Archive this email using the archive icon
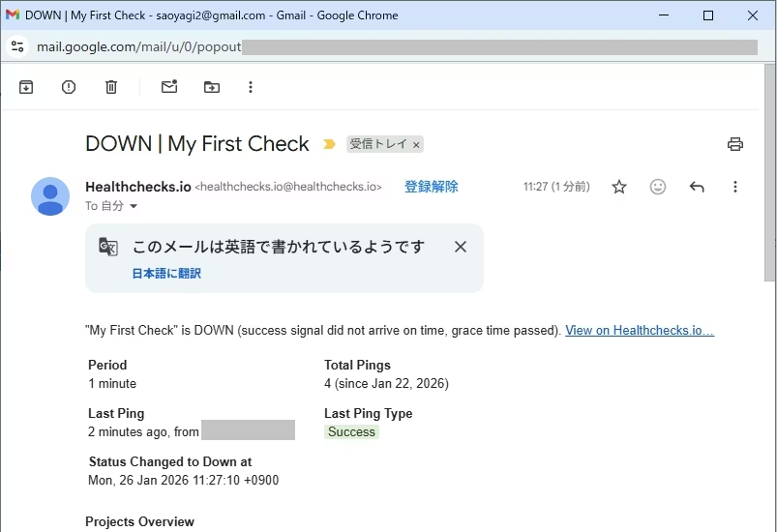This screenshot has width=777, height=532. coord(26,87)
